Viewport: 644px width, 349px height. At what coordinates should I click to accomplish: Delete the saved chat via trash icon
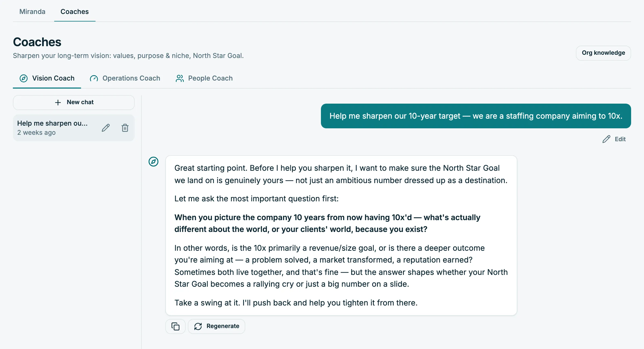125,128
